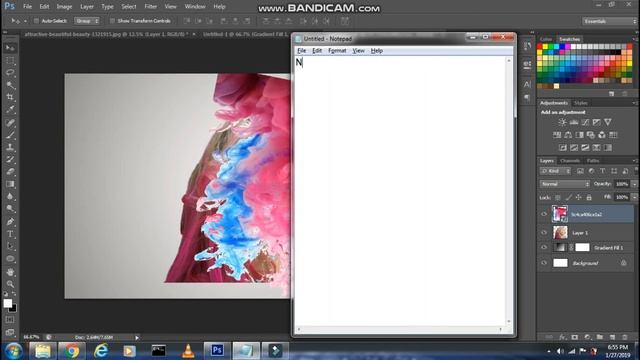Screen dimensions: 640x360
Task: Select the Ellipse shape tool
Action: [10, 259]
